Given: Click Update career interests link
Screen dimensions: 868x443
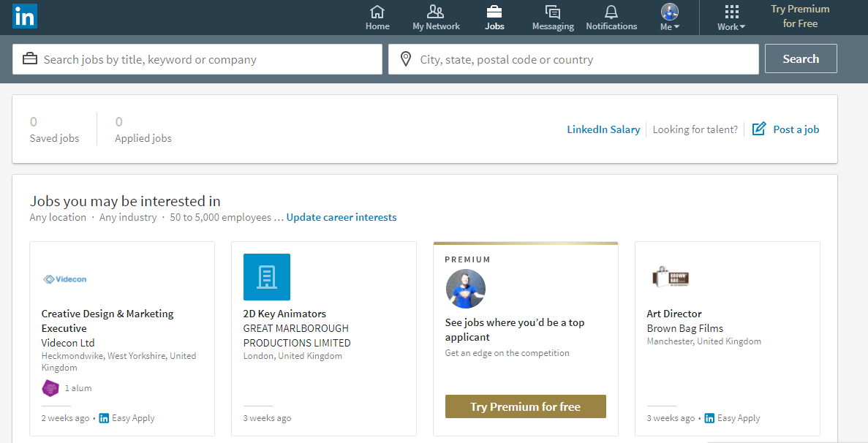Looking at the screenshot, I should 341,217.
